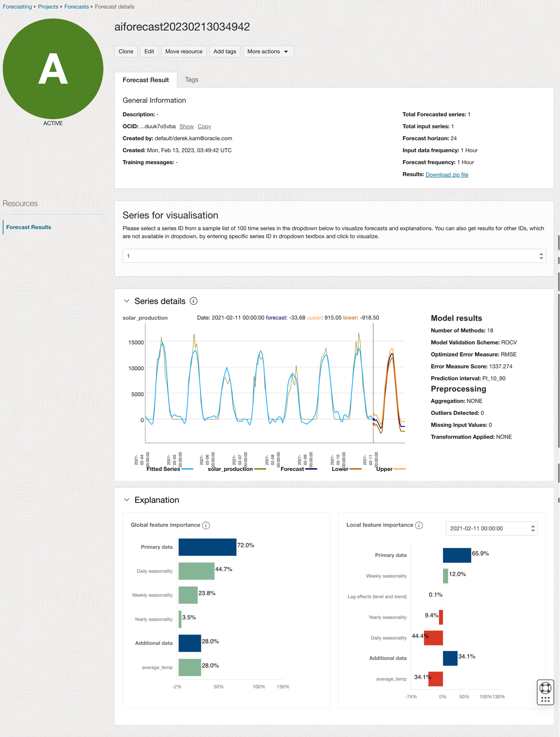Switch to the Tags tab
This screenshot has width=560, height=737.
pyautogui.click(x=192, y=80)
